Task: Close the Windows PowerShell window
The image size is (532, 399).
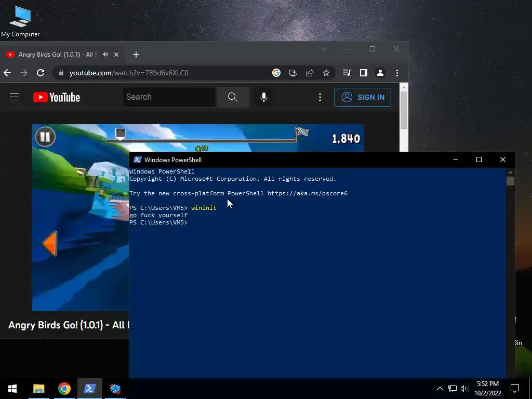Action: click(x=503, y=159)
